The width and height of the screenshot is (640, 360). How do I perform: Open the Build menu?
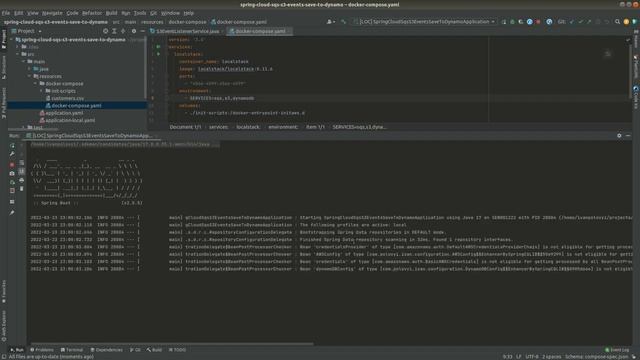(111, 13)
